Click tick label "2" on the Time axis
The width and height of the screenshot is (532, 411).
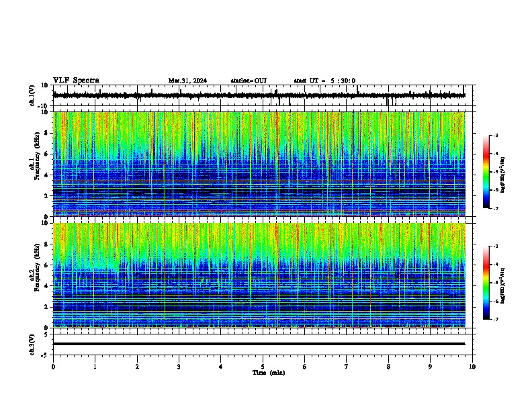(x=137, y=367)
